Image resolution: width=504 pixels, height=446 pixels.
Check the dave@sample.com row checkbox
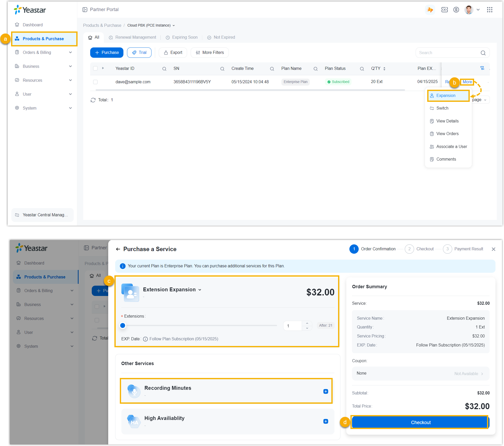coord(95,82)
